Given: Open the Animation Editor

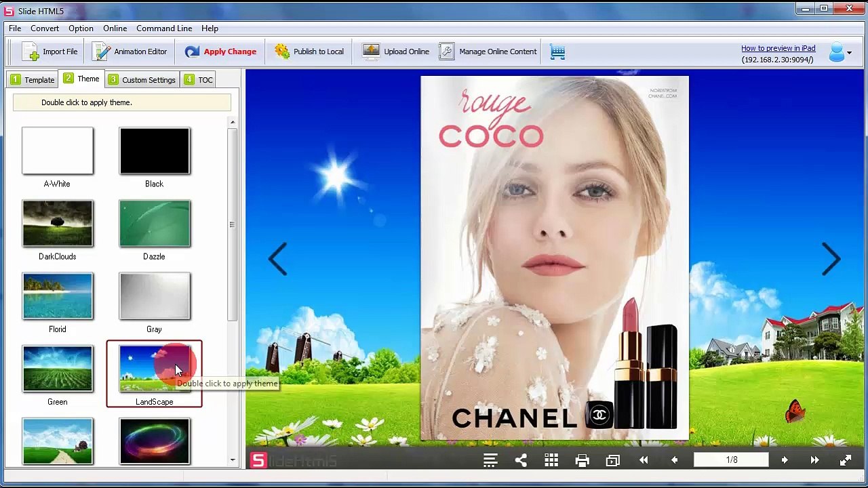Looking at the screenshot, I should click(130, 52).
